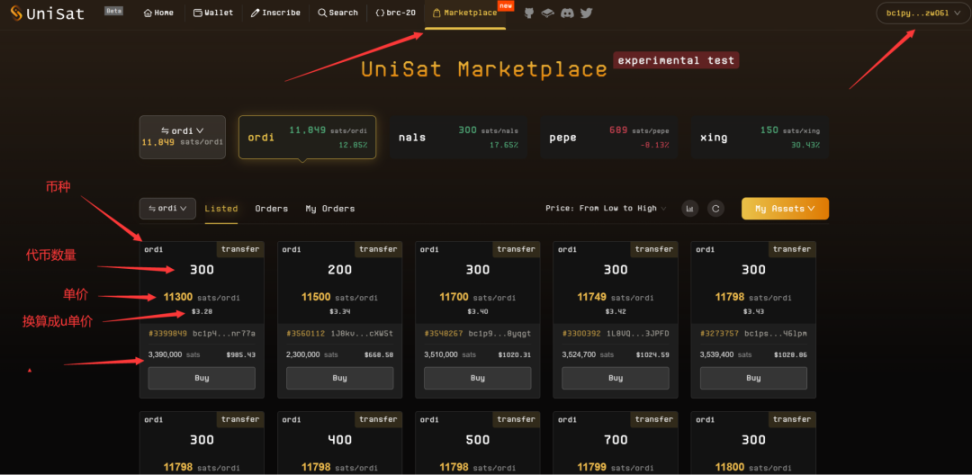The width and height of the screenshot is (972, 475).
Task: Click the Beta badge near logo
Action: 113,11
